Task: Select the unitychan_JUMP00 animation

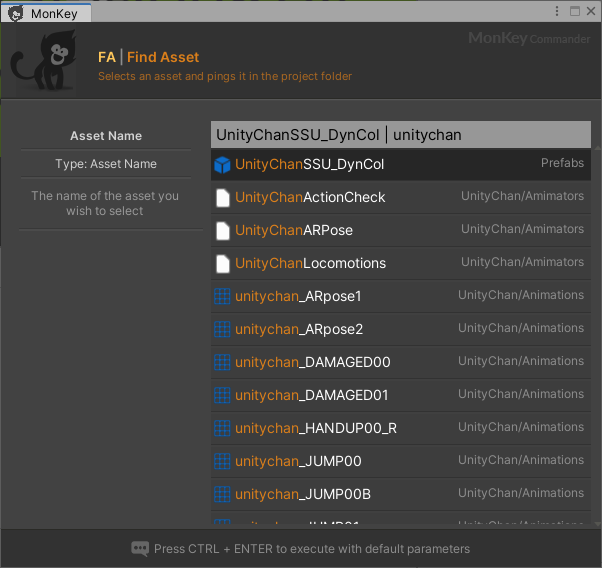Action: [x=401, y=462]
